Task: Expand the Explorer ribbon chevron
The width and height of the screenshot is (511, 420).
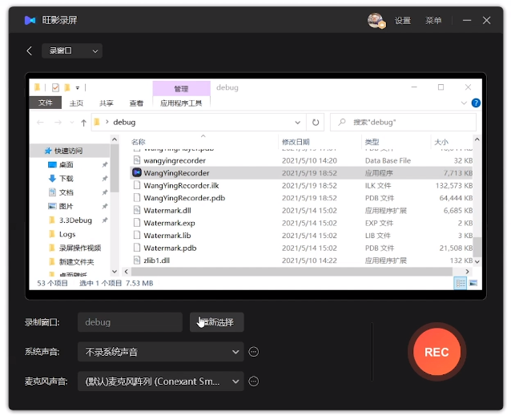Action: (x=464, y=103)
